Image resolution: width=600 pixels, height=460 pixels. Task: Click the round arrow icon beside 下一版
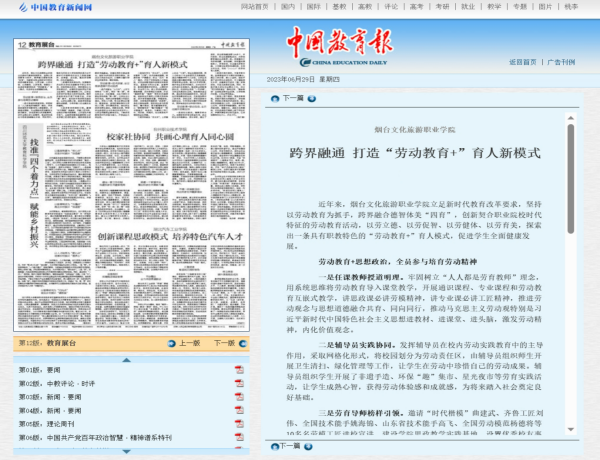pos(243,343)
